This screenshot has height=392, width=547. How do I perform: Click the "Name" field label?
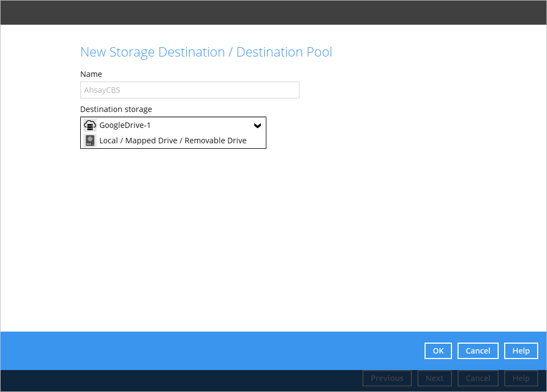pyautogui.click(x=91, y=74)
